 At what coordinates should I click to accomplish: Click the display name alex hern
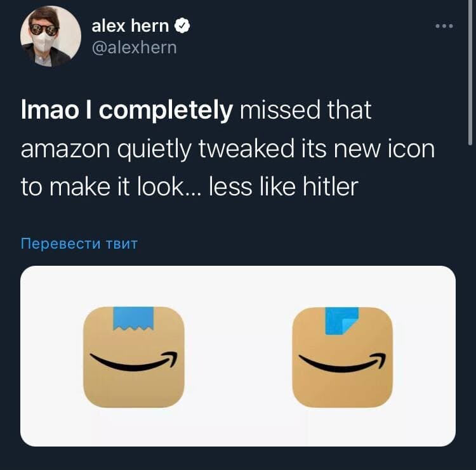[x=130, y=25]
